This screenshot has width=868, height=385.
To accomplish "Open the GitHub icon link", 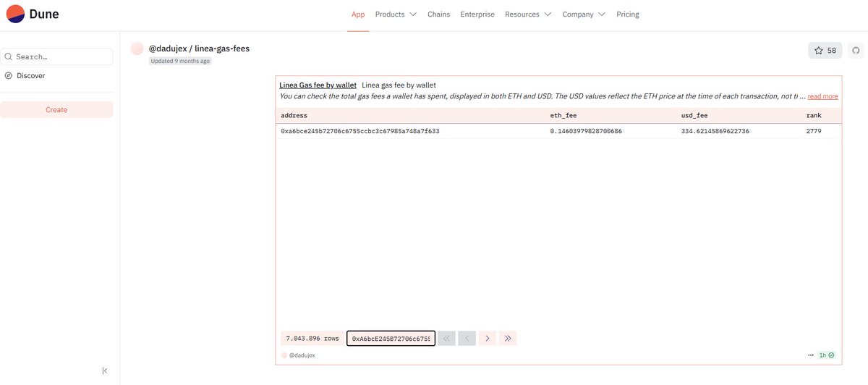I will click(856, 51).
